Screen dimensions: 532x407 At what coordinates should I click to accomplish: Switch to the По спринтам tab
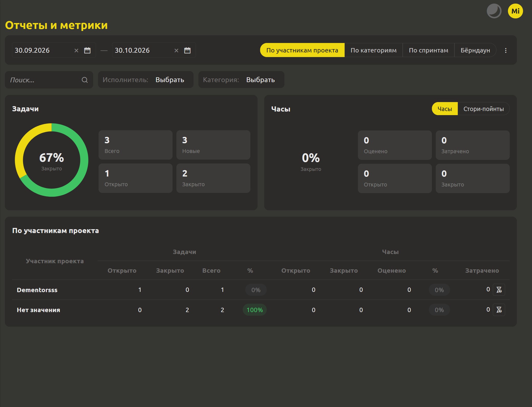(429, 50)
